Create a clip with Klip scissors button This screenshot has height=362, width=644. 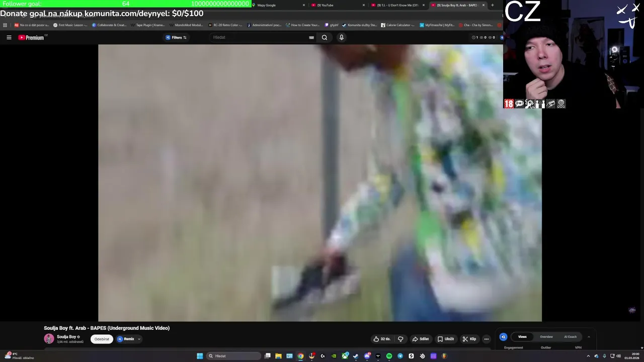(x=469, y=339)
